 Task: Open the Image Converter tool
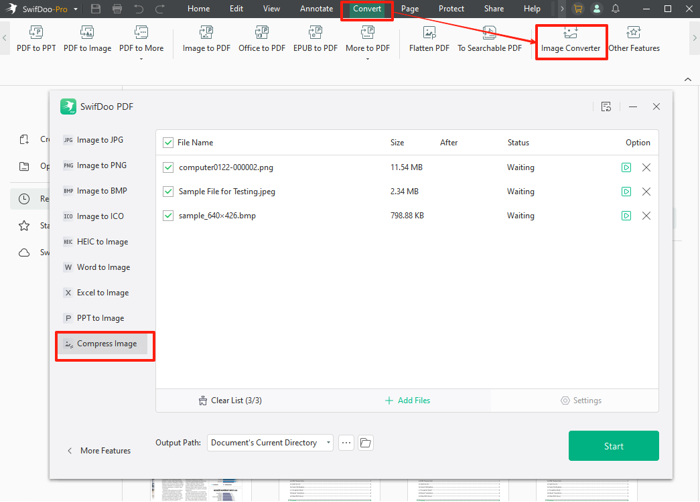[571, 39]
